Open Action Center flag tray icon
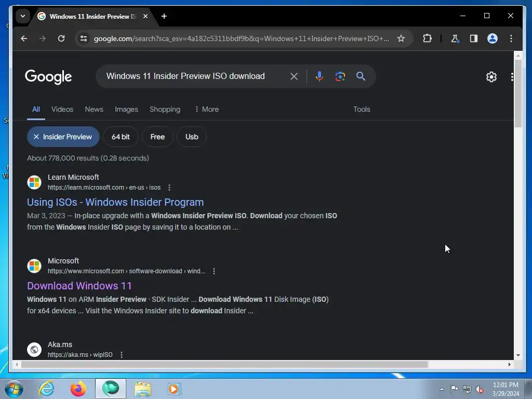This screenshot has height=399, width=532. (454, 389)
